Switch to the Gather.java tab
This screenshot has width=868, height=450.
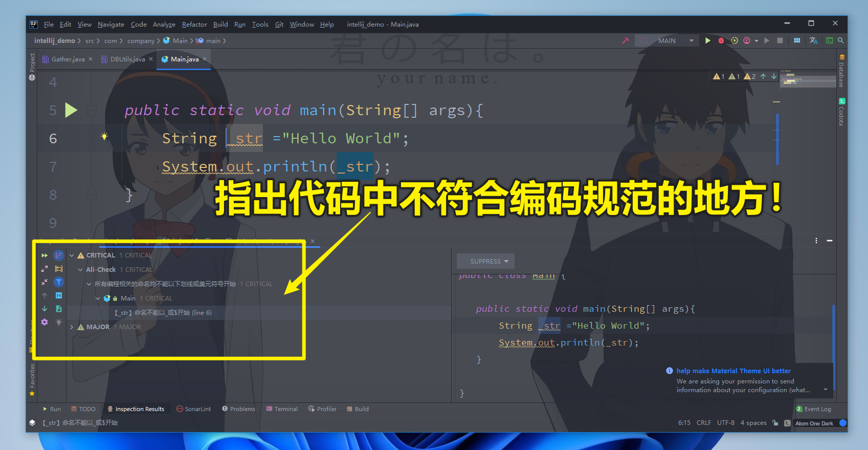[68, 59]
